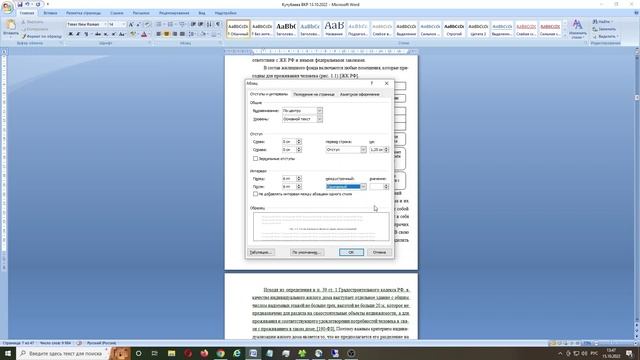Click Отмена (Cancel) button in dialog
640x360 pixels.
point(379,252)
